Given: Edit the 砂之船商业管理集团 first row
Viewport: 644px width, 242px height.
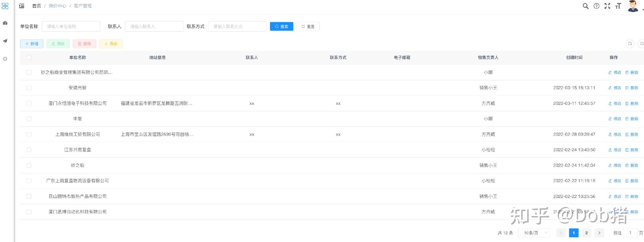Looking at the screenshot, I should pyautogui.click(x=615, y=73).
